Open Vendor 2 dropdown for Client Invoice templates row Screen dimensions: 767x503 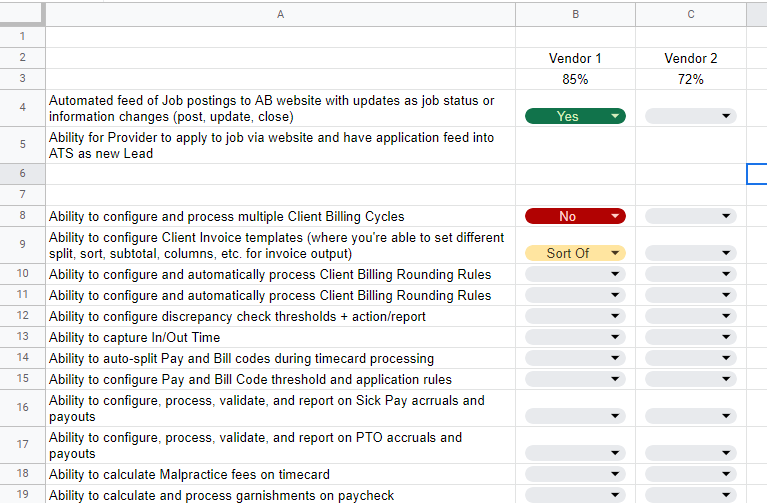pyautogui.click(x=691, y=253)
